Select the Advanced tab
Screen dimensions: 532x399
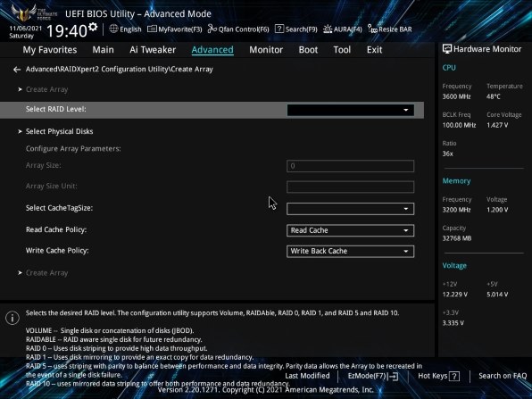click(x=212, y=50)
